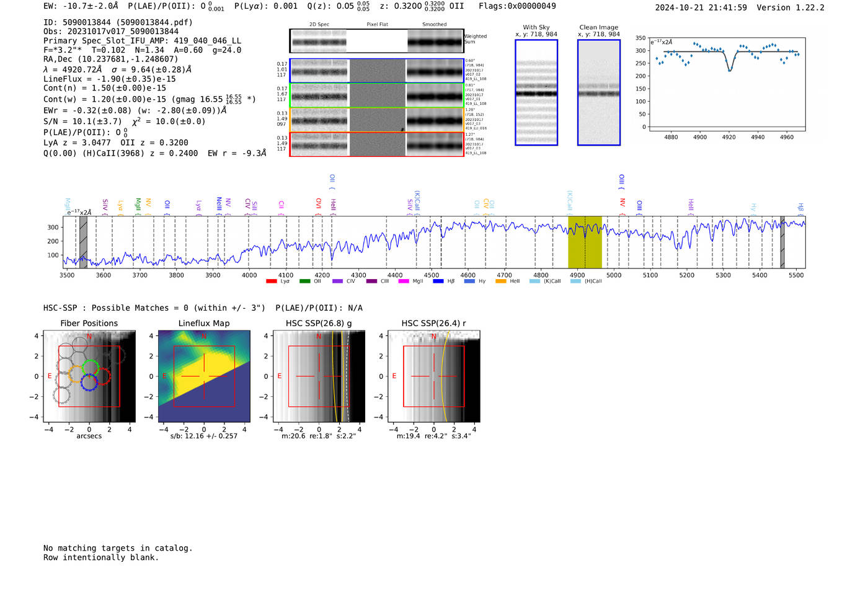Click the magenta MgII legend swatch
The width and height of the screenshot is (868, 591).
tap(404, 282)
